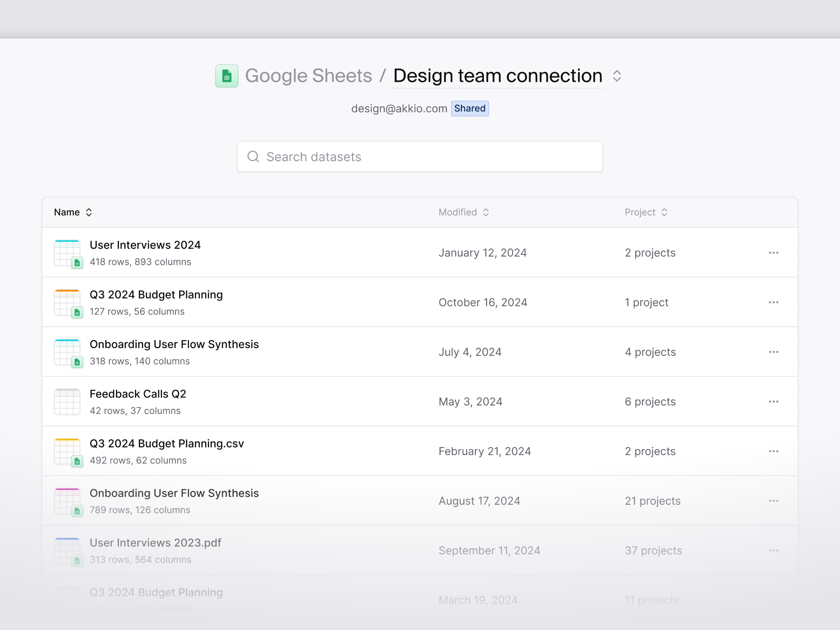
Task: Expand the connection switcher chevrons
Action: coord(617,76)
